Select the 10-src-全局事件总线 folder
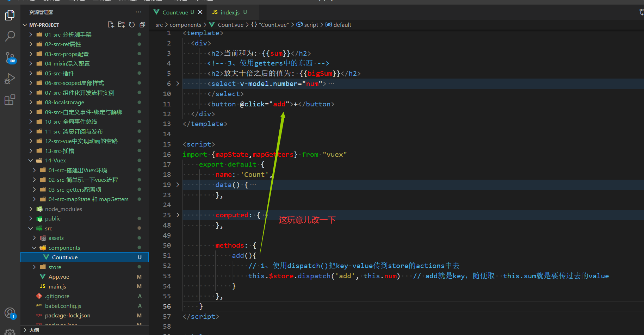This screenshot has width=644, height=335. (x=85, y=122)
